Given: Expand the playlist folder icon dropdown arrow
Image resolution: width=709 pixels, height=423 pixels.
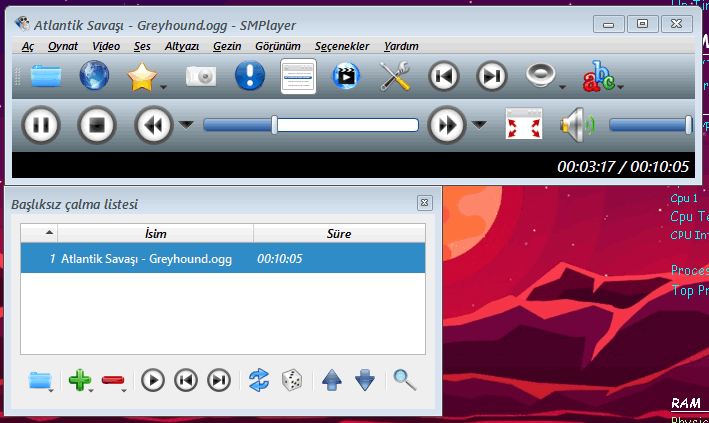Looking at the screenshot, I should [x=51, y=390].
